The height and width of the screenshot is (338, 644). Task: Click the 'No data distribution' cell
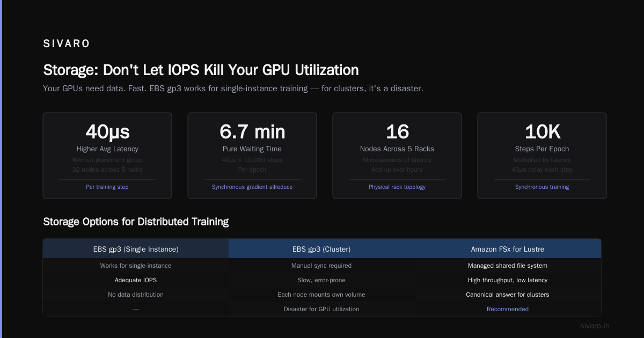click(x=136, y=295)
